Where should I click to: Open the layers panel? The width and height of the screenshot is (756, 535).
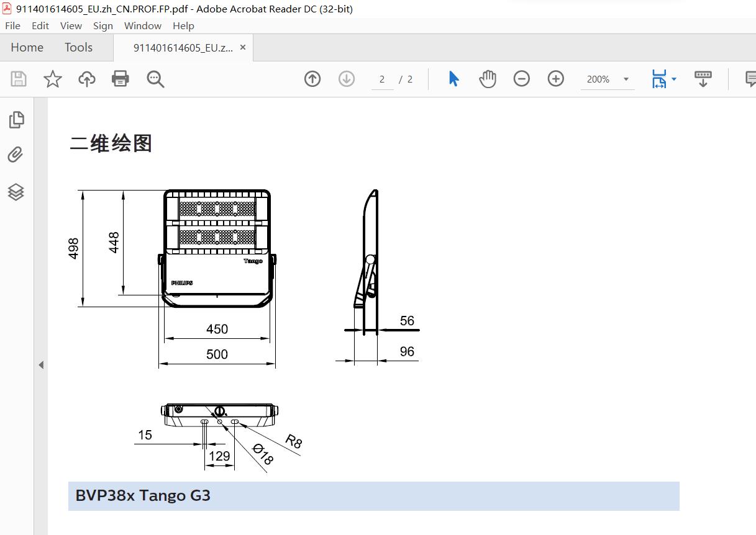click(x=16, y=192)
